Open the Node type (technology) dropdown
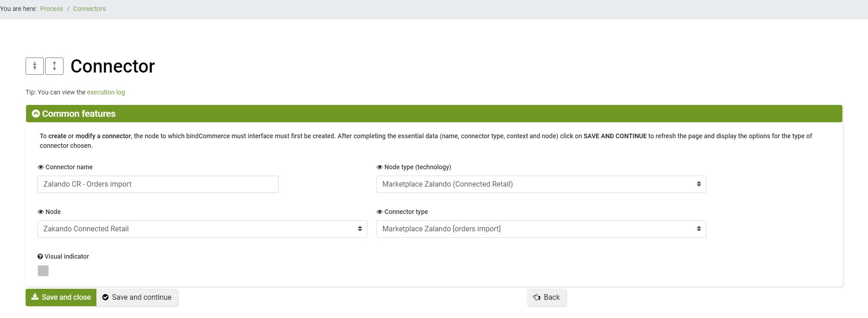Screen dimensions: 868x318 point(541,184)
